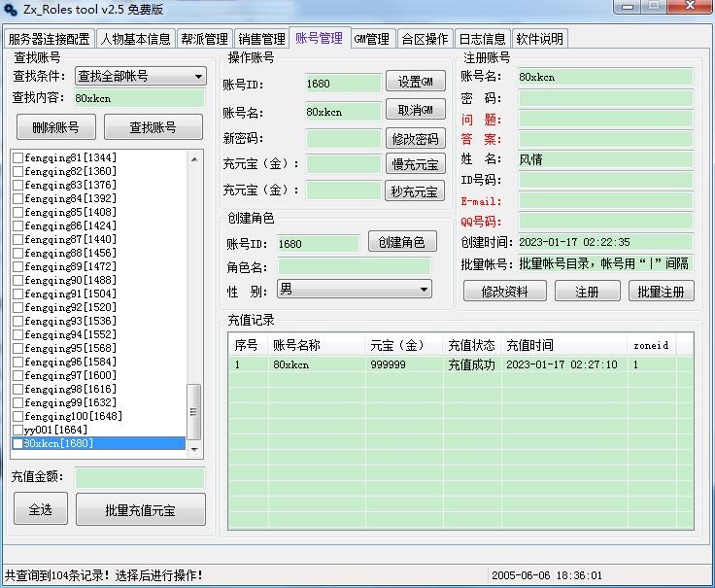Tick the fengqing83[1376] checkbox

pos(18,185)
